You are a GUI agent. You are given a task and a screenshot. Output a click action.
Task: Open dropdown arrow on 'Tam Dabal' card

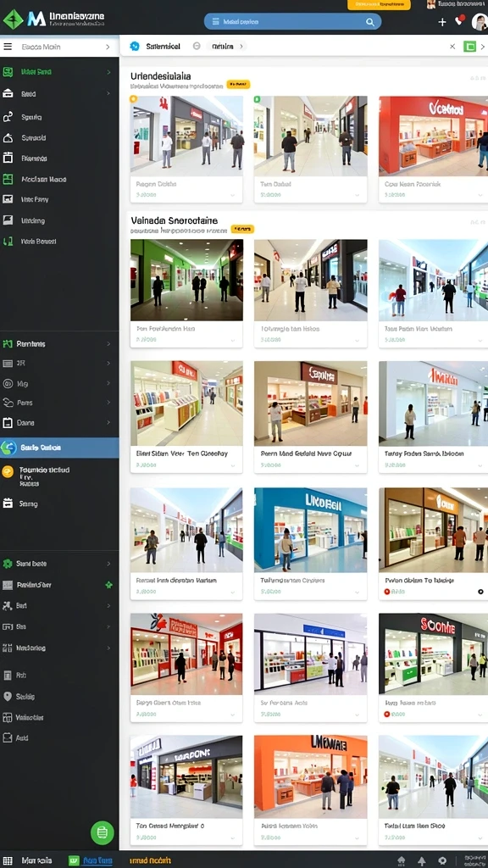coord(358,195)
